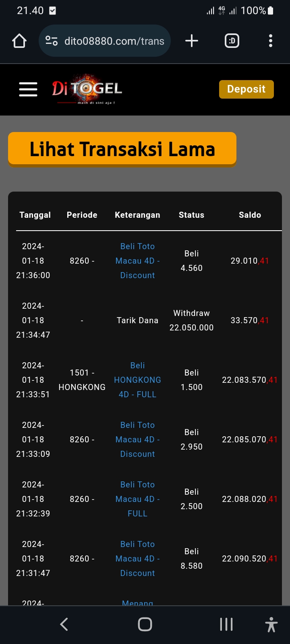Viewport: 290px width, 644px height.
Task: Tap the accessibility shortcut icon
Action: pos(271,625)
